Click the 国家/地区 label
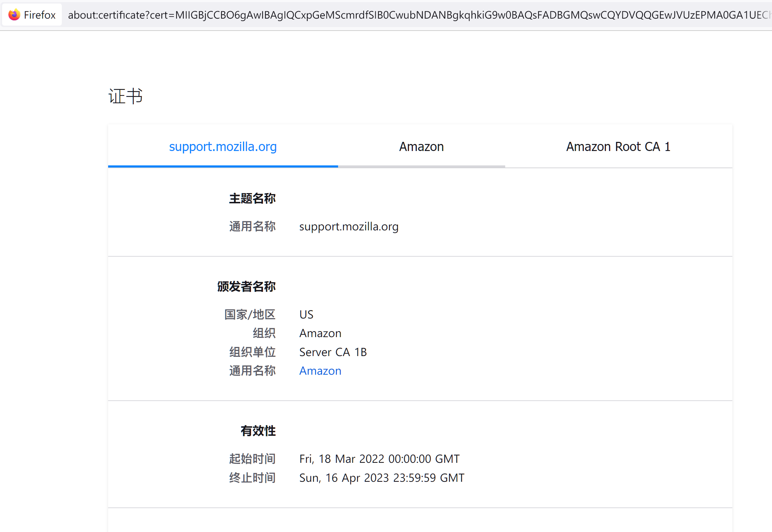Viewport: 772px width, 532px height. click(x=250, y=314)
